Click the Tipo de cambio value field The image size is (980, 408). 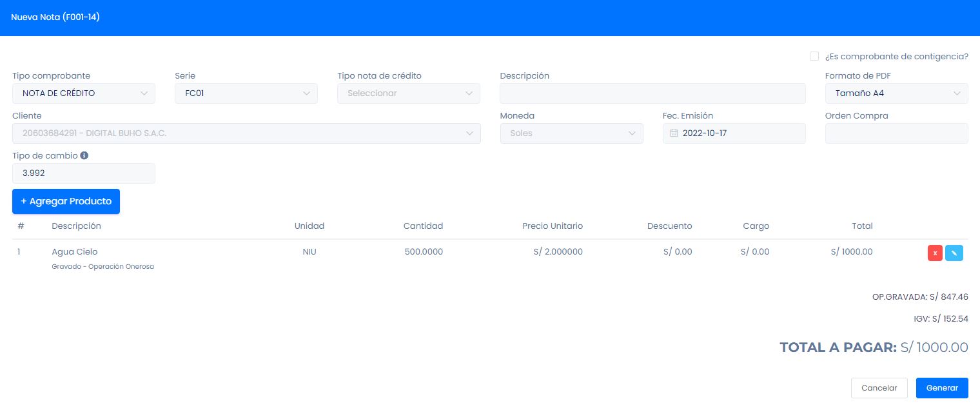click(84, 173)
